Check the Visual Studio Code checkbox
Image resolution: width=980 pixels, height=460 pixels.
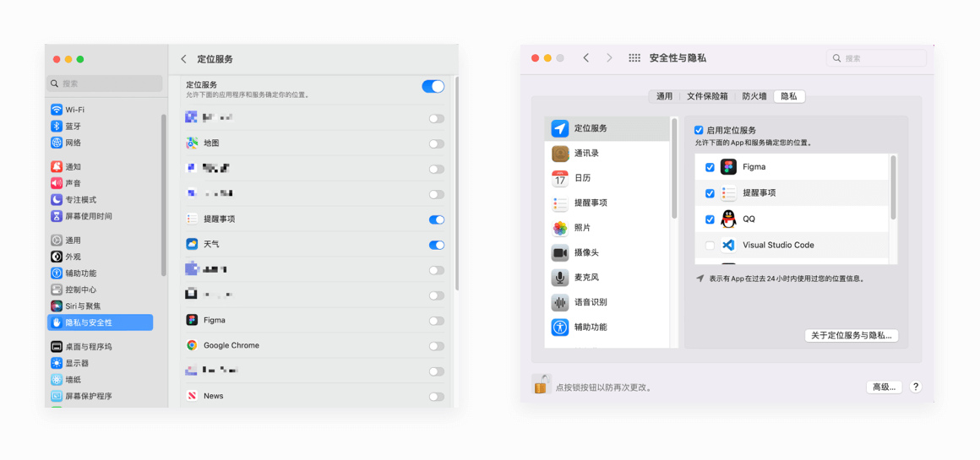(x=710, y=246)
